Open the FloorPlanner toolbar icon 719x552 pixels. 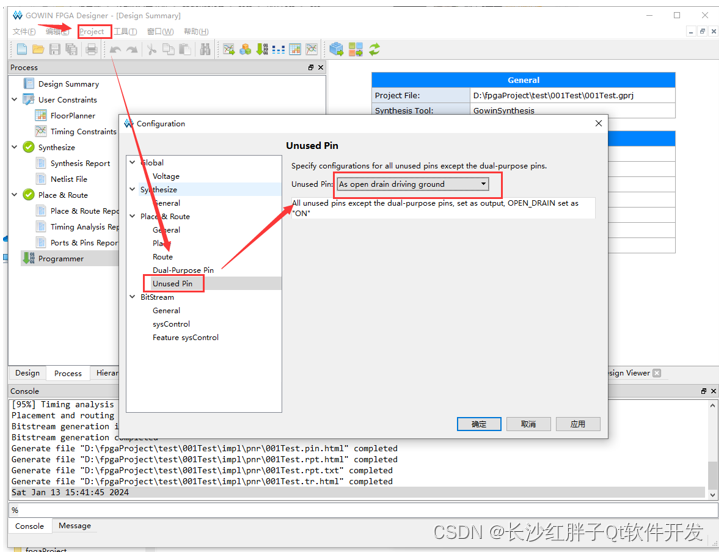click(295, 49)
